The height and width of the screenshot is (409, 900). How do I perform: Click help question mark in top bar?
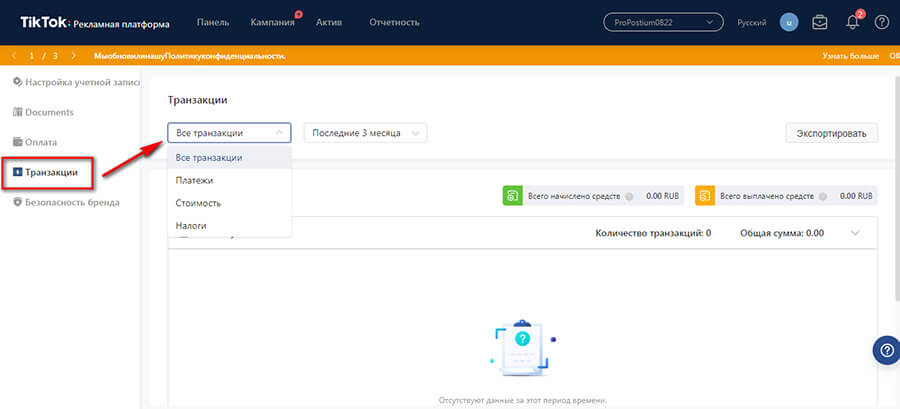(x=881, y=22)
